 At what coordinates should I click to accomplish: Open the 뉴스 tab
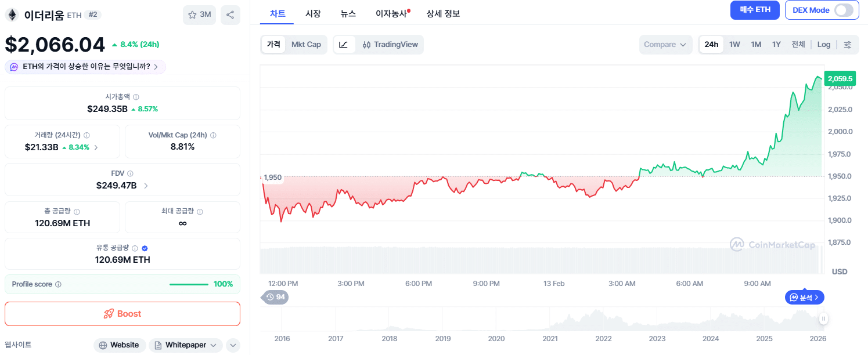tap(348, 13)
